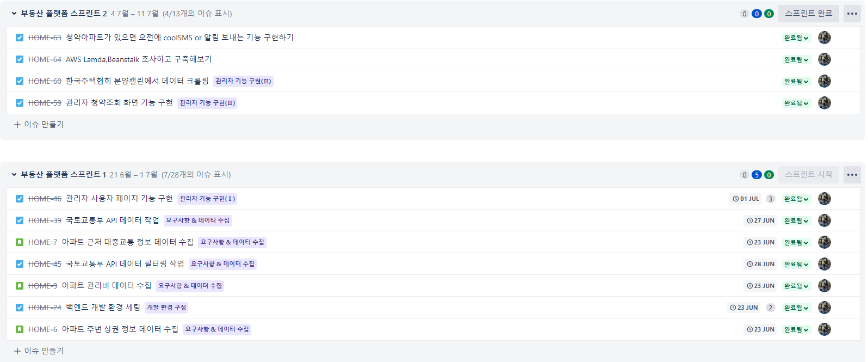Open the Sprint 2 more options menu
The height and width of the screenshot is (362, 868).
coord(852,14)
